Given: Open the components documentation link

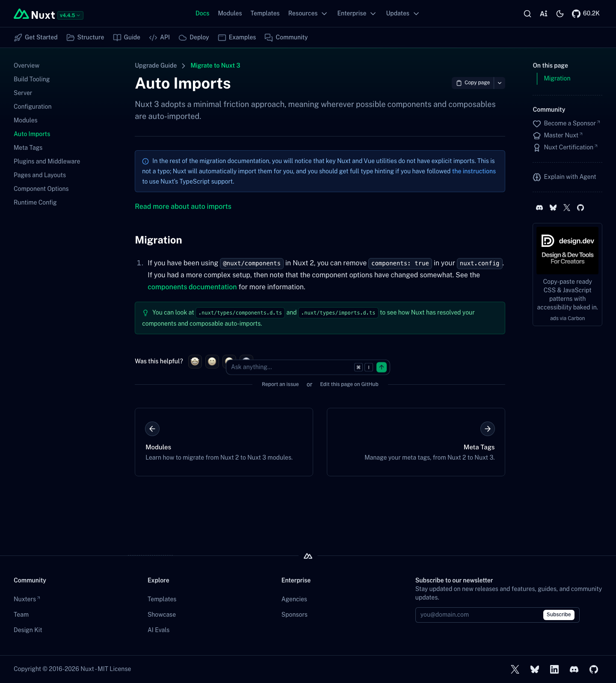Looking at the screenshot, I should point(192,287).
